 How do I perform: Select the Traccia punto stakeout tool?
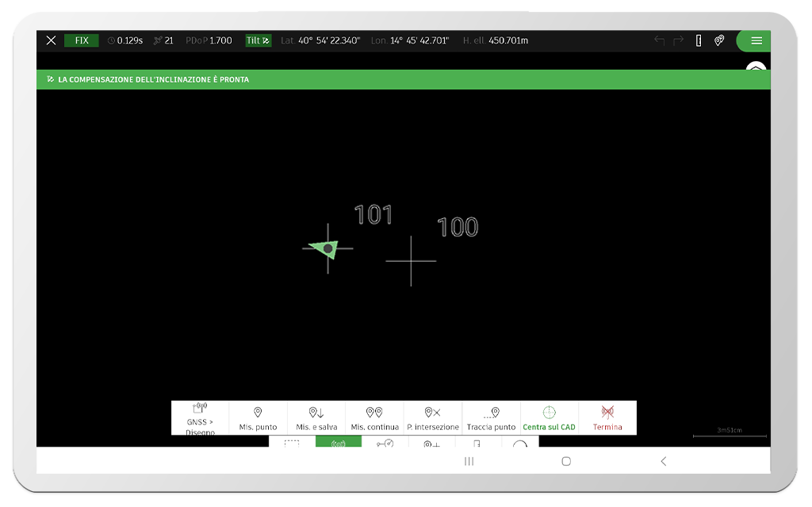click(492, 418)
